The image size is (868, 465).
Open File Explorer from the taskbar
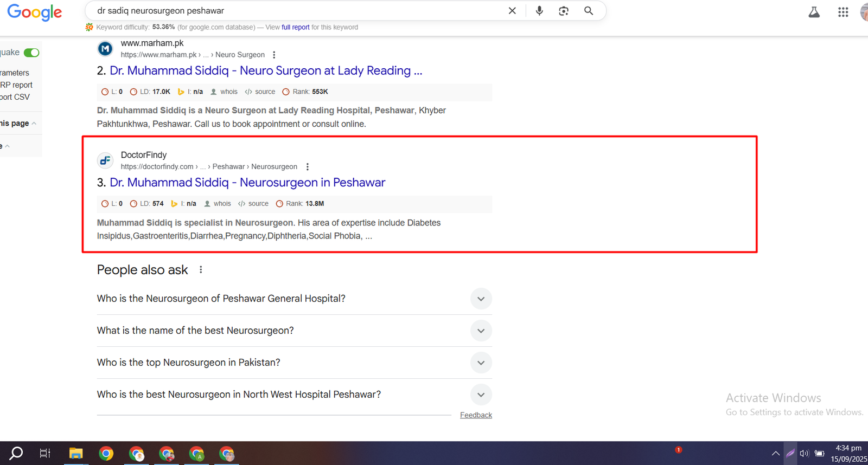(x=76, y=453)
